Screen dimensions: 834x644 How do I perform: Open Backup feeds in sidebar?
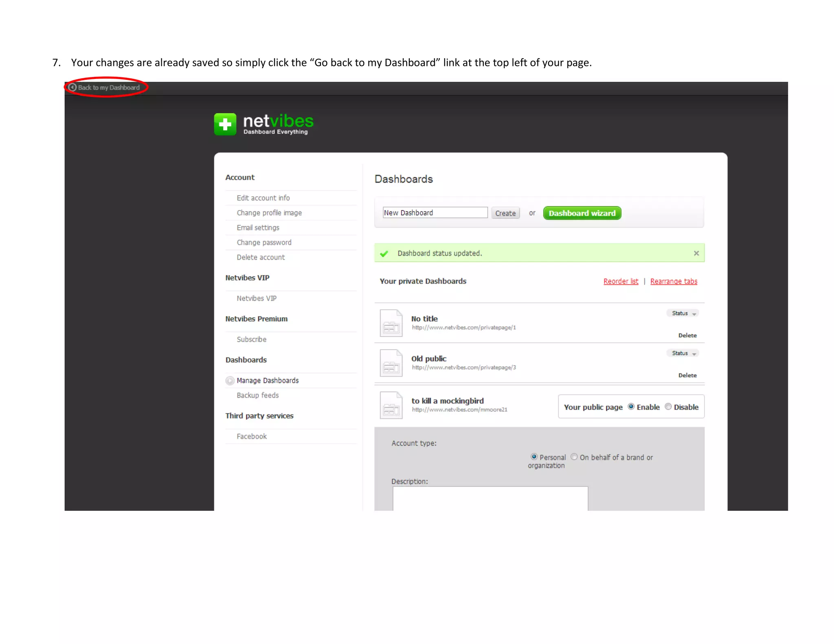click(x=257, y=395)
